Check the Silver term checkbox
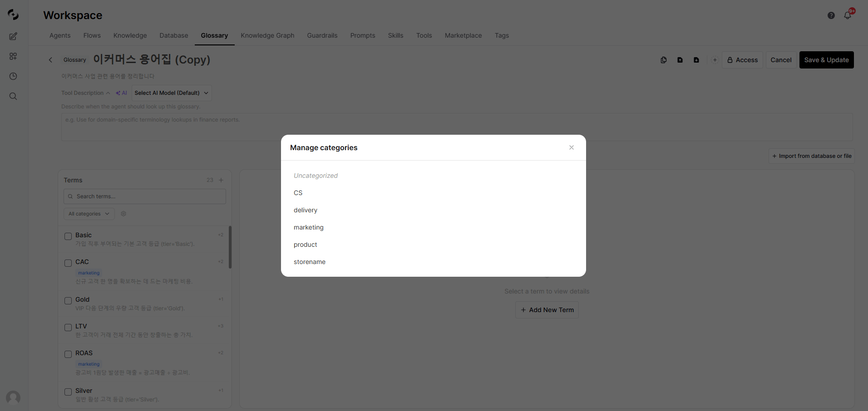The height and width of the screenshot is (411, 868). (68, 392)
